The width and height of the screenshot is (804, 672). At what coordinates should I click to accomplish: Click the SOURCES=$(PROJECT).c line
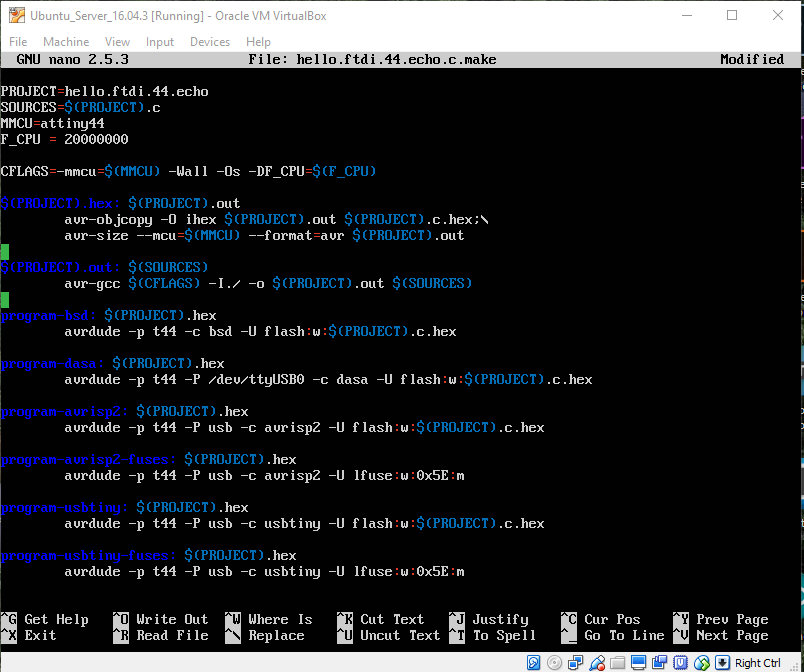click(80, 107)
